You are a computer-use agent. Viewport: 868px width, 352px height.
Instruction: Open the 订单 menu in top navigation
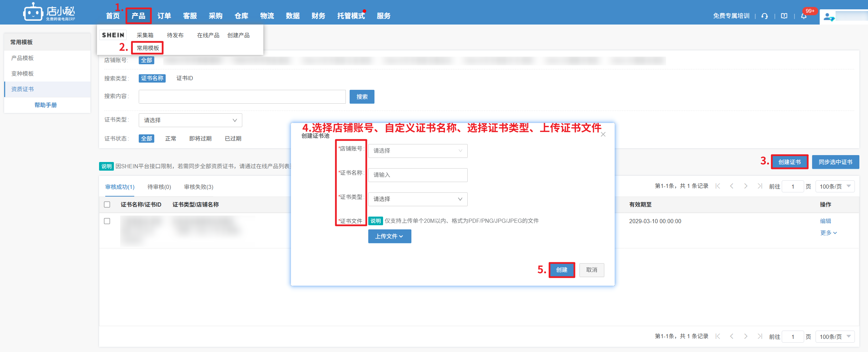(164, 16)
